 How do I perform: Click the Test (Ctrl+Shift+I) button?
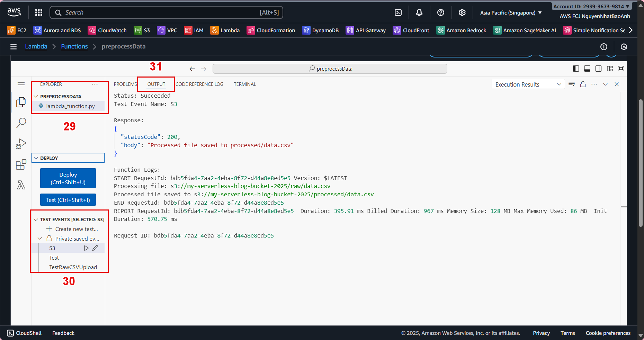[68, 200]
